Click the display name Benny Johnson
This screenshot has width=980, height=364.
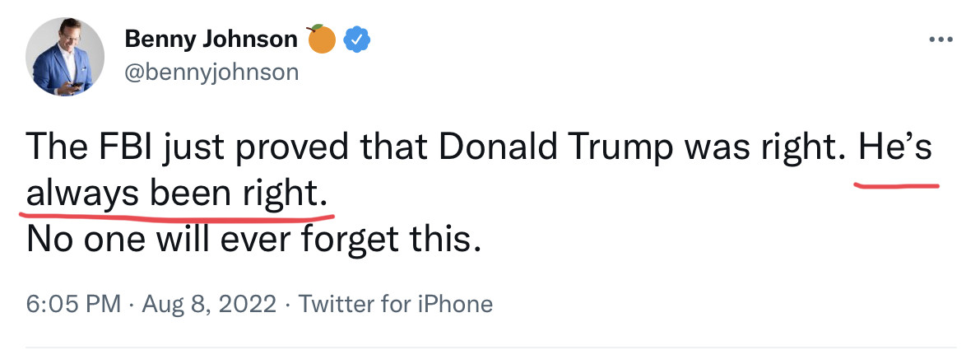coord(211,39)
